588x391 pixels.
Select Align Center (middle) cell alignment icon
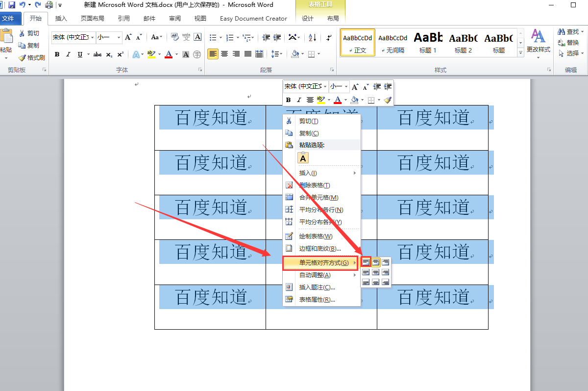click(x=376, y=272)
